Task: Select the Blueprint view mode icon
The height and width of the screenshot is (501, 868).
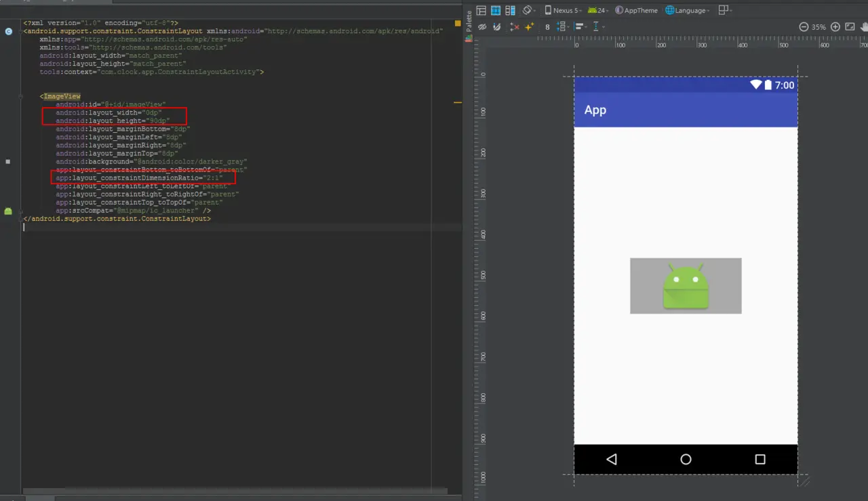Action: [x=496, y=10]
